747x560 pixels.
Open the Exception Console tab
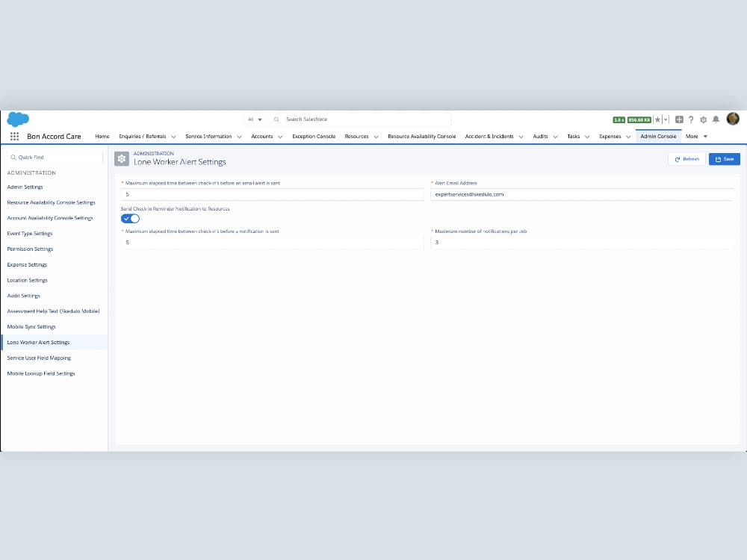click(x=314, y=136)
